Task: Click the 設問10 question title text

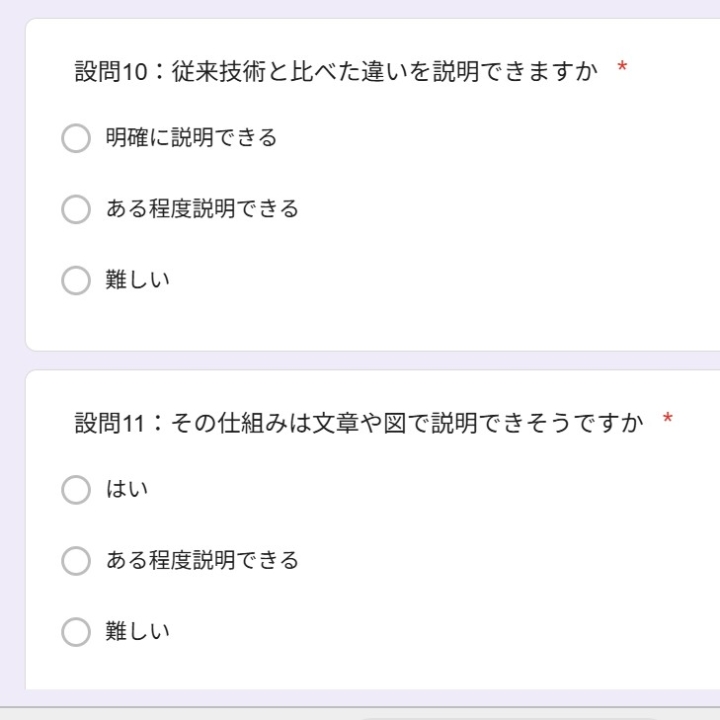Action: coord(336,72)
